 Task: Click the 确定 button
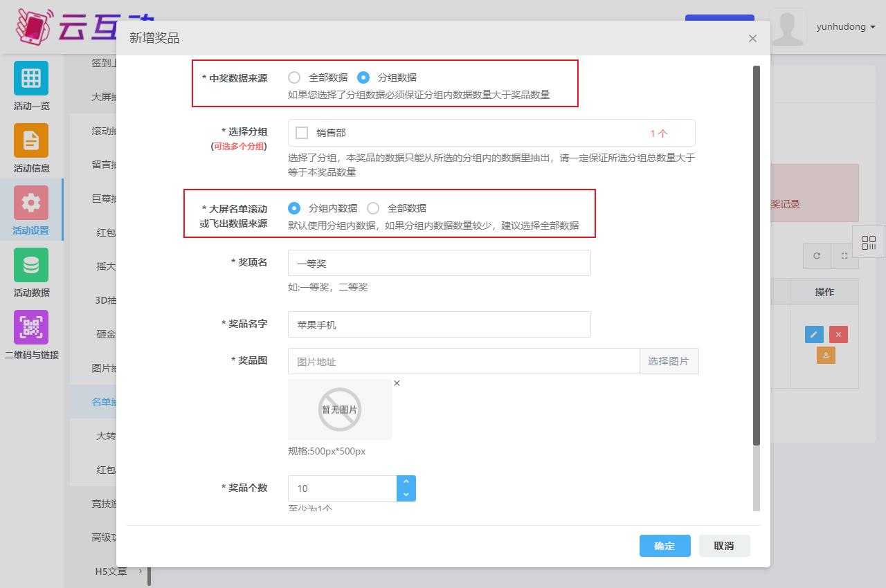coord(664,546)
